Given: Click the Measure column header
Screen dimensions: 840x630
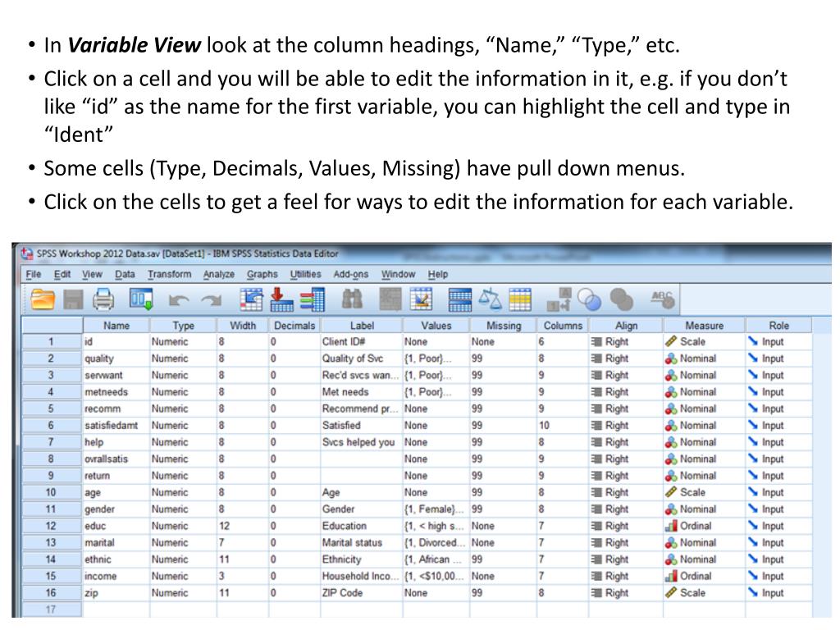Looking at the screenshot, I should 705,325.
